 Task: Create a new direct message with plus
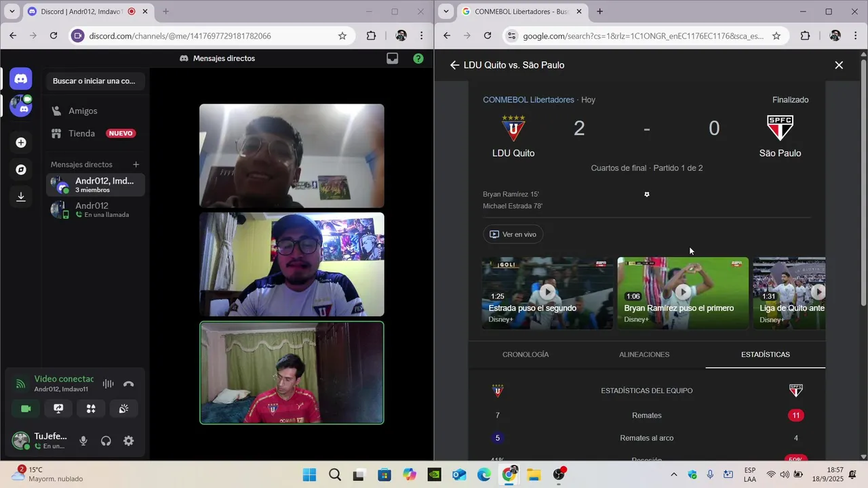136,164
